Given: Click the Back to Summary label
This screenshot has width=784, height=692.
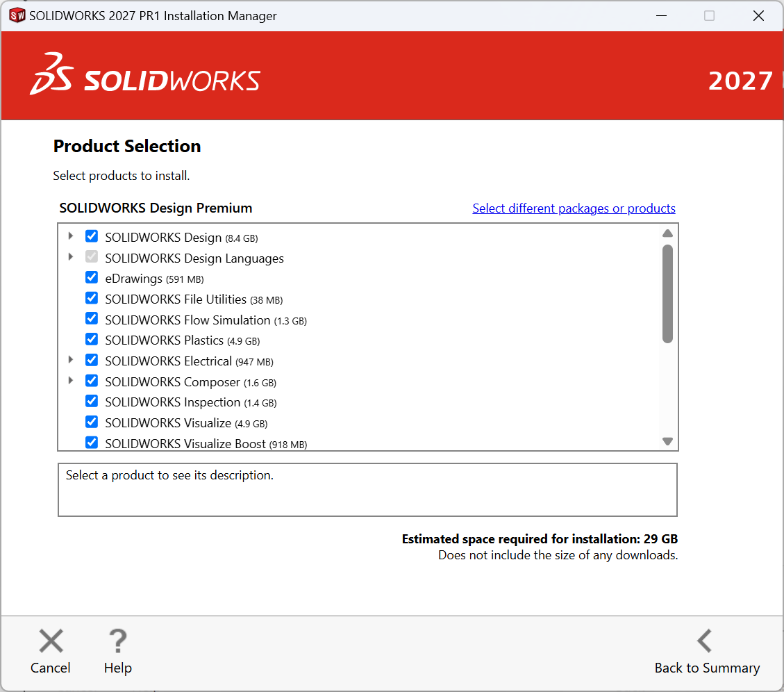Looking at the screenshot, I should (x=707, y=668).
